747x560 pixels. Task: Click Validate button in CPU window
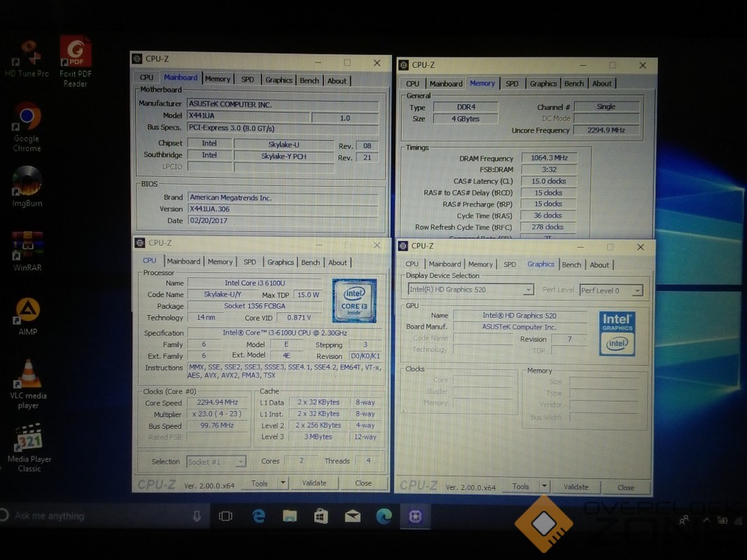coord(314,483)
